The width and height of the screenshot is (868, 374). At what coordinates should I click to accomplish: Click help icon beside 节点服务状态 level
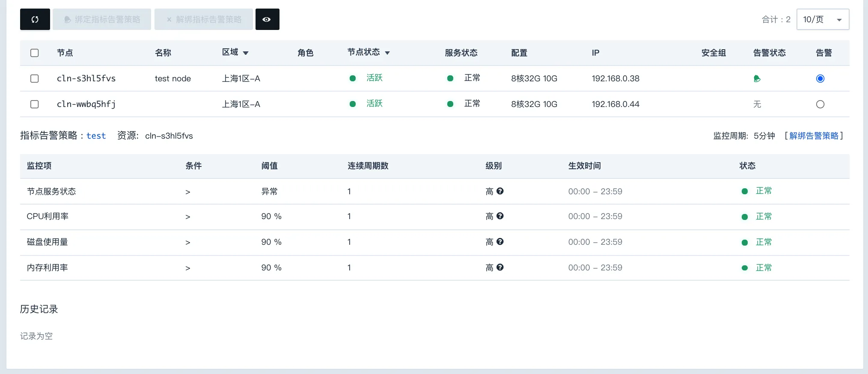point(500,191)
